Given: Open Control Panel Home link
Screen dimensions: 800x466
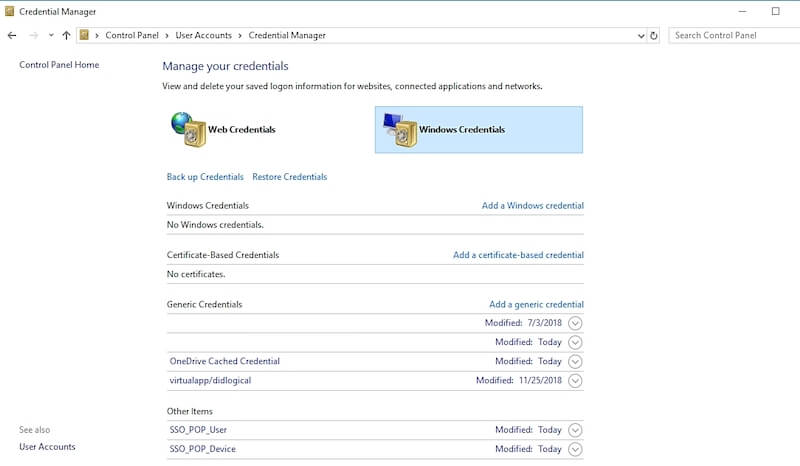Looking at the screenshot, I should point(59,65).
